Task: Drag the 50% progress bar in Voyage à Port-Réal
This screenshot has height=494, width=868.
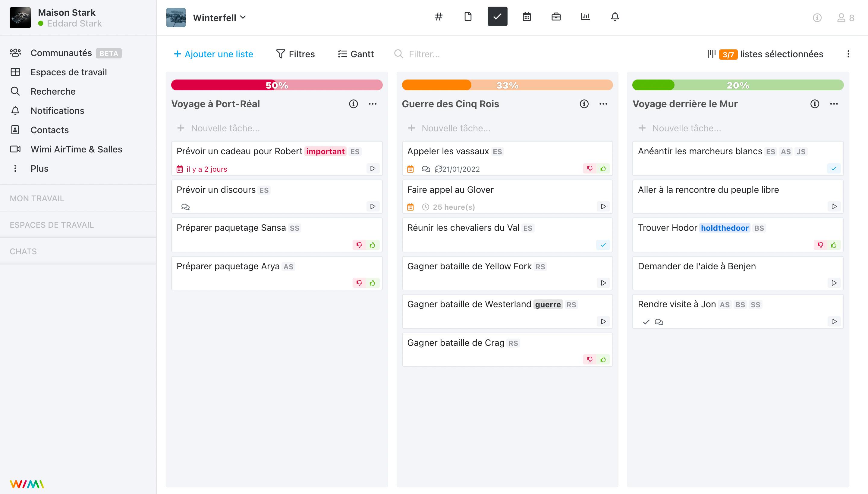Action: point(277,85)
